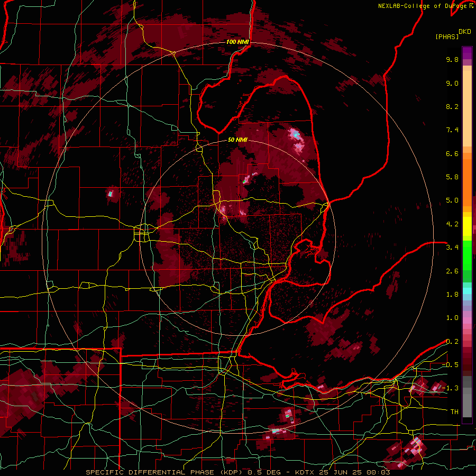
Task: Select the -0.5 scale value
Action: coord(450,365)
